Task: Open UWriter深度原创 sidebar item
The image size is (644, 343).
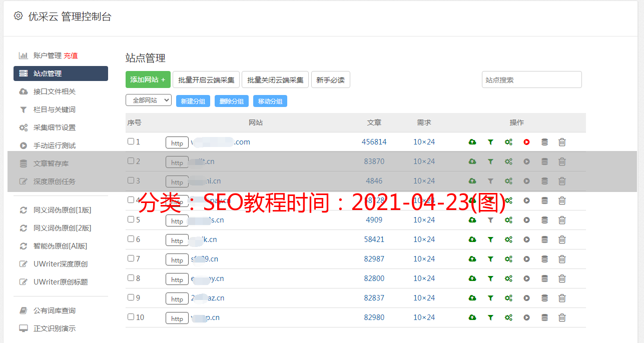Action: tap(61, 264)
